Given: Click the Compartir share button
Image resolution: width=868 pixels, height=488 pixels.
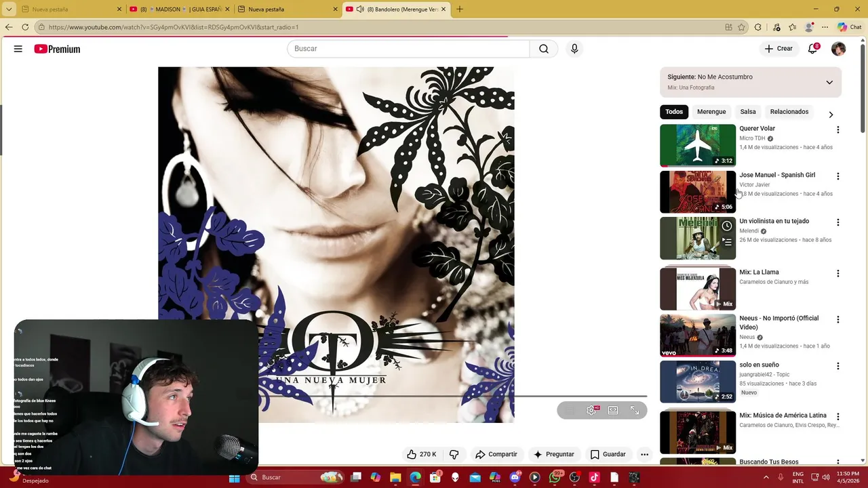Looking at the screenshot, I should [x=496, y=454].
